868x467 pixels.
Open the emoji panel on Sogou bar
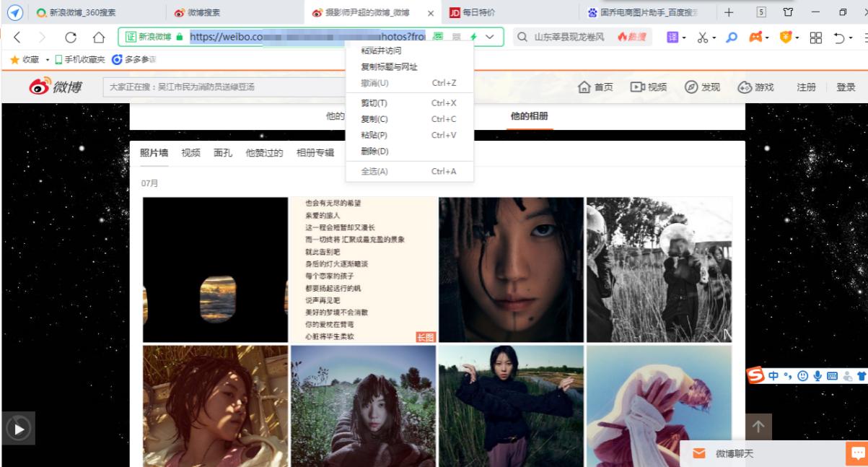click(x=803, y=375)
